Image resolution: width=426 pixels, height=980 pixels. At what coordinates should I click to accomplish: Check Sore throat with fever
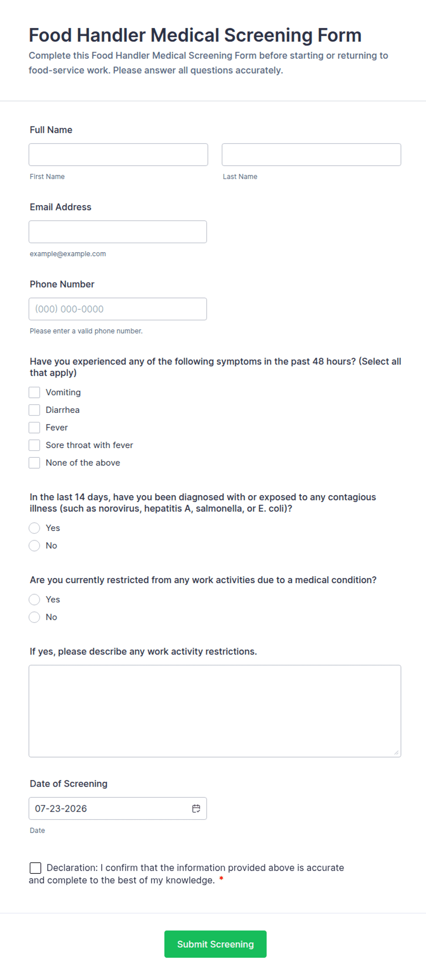tap(34, 445)
